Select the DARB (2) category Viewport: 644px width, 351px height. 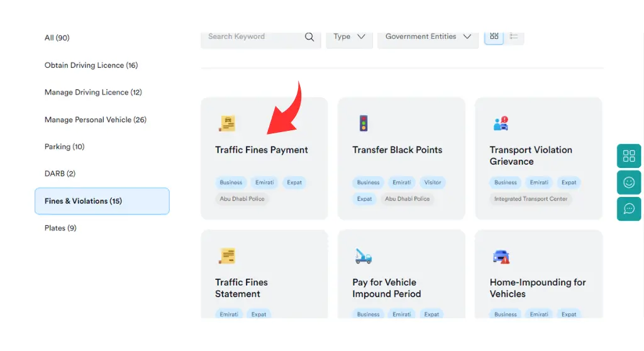pos(60,174)
